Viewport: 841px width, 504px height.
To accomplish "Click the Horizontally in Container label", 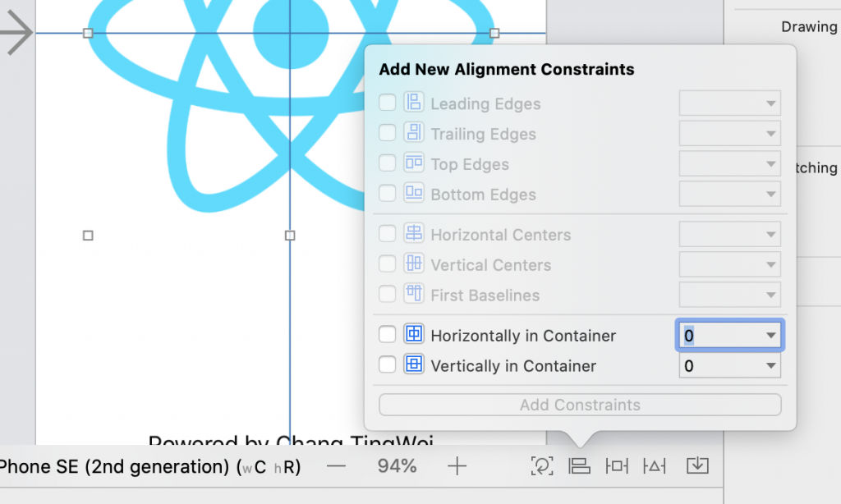I will (523, 336).
